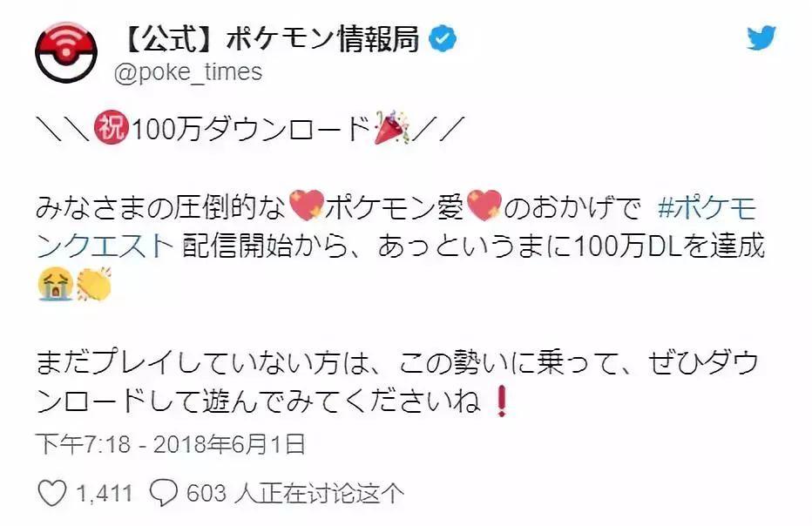Open the tweet timestamp 下午7:18 - 2018年6月1日
Viewport: 812px width, 526px height.
(x=171, y=444)
